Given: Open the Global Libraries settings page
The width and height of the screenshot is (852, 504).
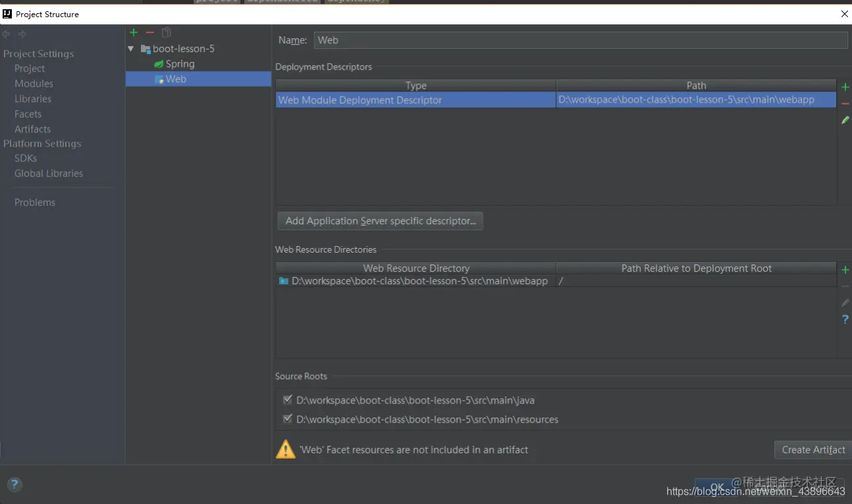Looking at the screenshot, I should [x=49, y=173].
